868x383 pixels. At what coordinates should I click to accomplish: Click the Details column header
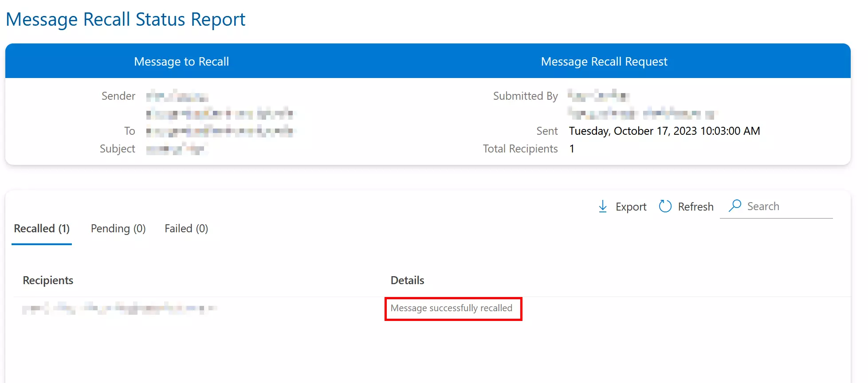407,281
